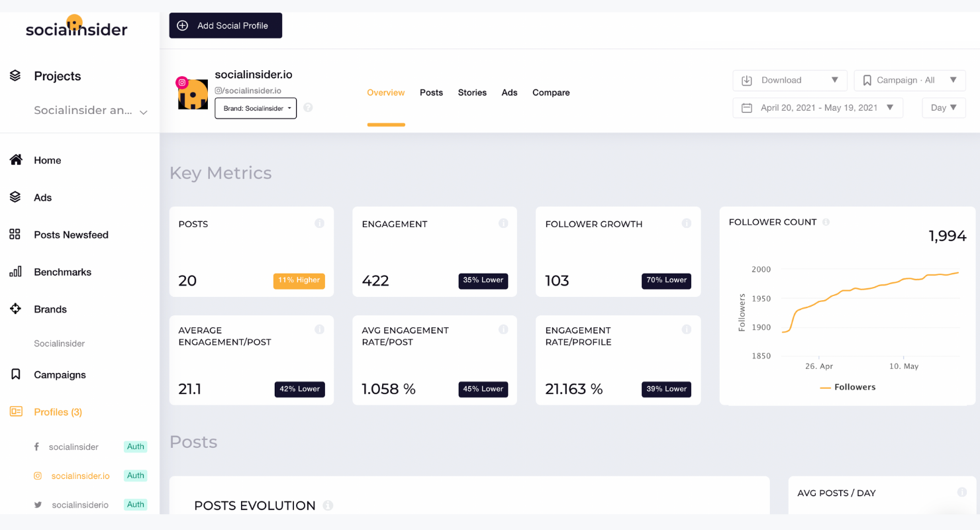Click the info icon on ENGAGEMENT card
The width and height of the screenshot is (980, 530).
[503, 223]
